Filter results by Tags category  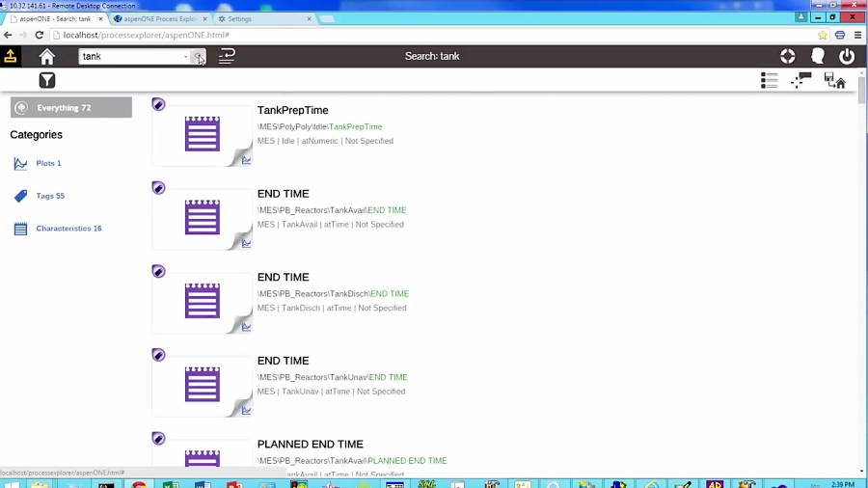pyautogui.click(x=50, y=196)
